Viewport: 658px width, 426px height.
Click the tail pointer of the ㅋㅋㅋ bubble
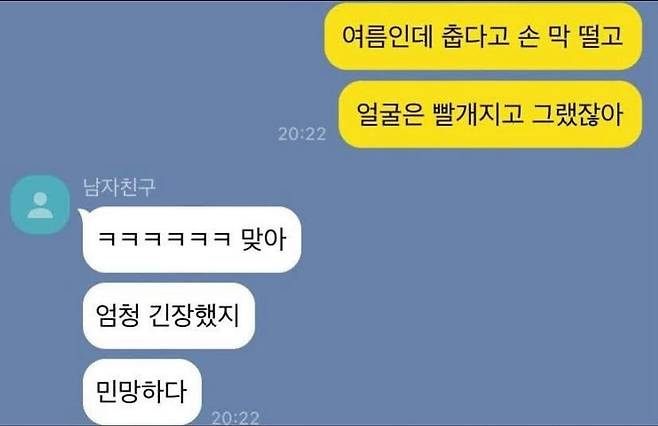click(x=82, y=213)
